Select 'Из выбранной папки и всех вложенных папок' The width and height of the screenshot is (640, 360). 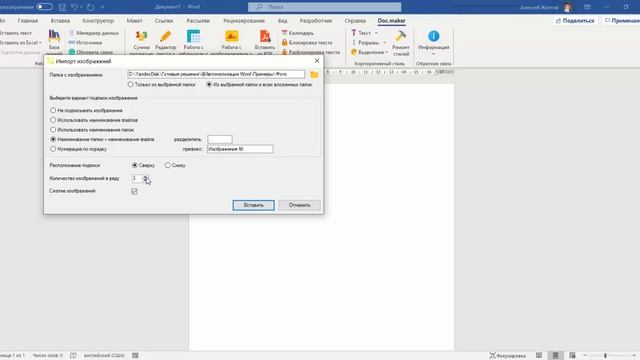(x=259, y=84)
